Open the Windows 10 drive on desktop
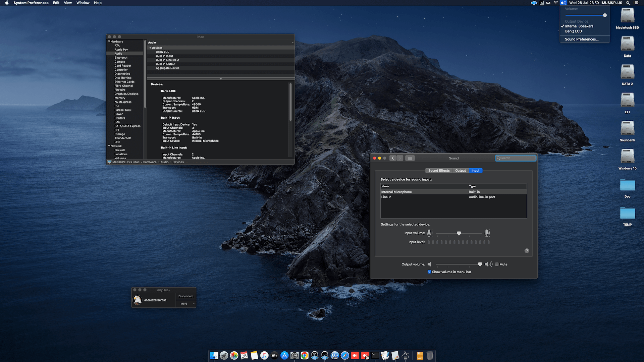Image resolution: width=644 pixels, height=362 pixels. [x=627, y=159]
